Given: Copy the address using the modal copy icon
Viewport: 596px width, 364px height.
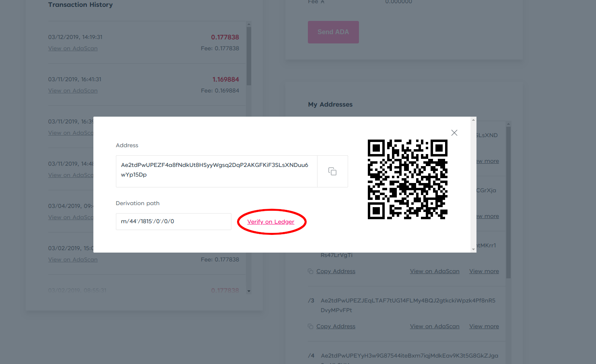Looking at the screenshot, I should coord(332,171).
